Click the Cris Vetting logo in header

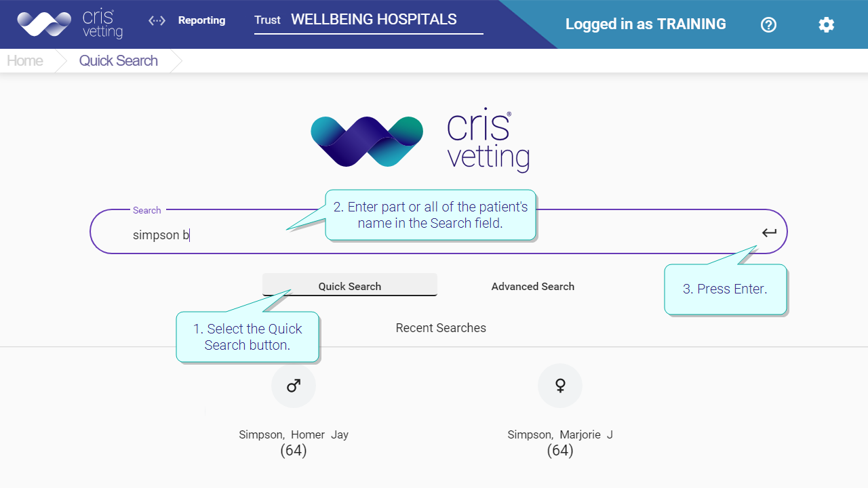point(70,24)
